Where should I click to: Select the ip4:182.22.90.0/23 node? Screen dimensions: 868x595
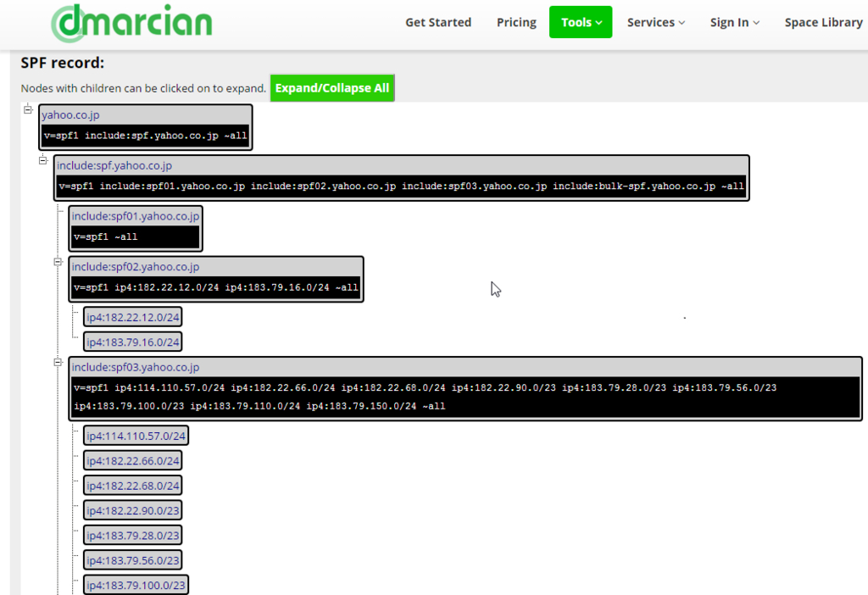tap(133, 510)
